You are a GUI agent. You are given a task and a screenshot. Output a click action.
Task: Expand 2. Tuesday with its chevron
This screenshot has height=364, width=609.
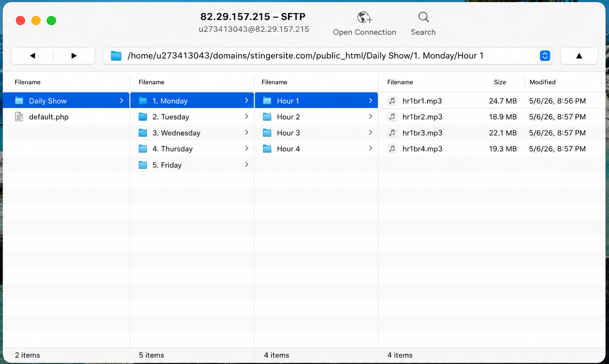point(246,116)
